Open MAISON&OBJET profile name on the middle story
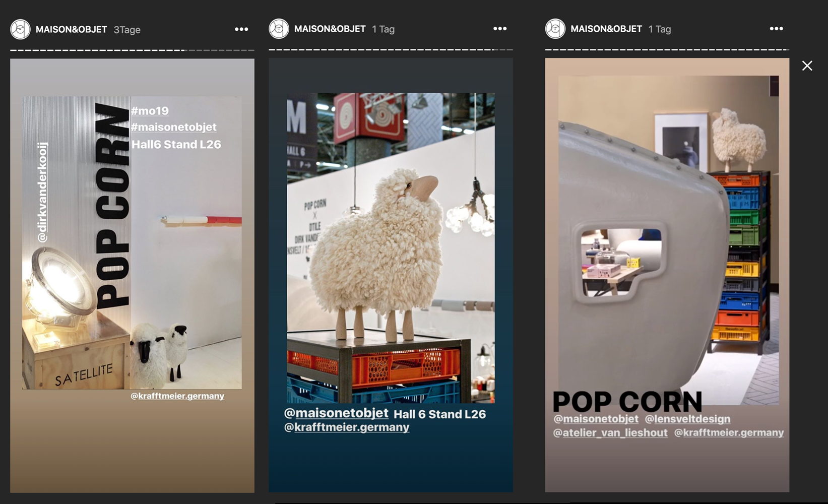Viewport: 828px width, 504px height. pos(330,29)
